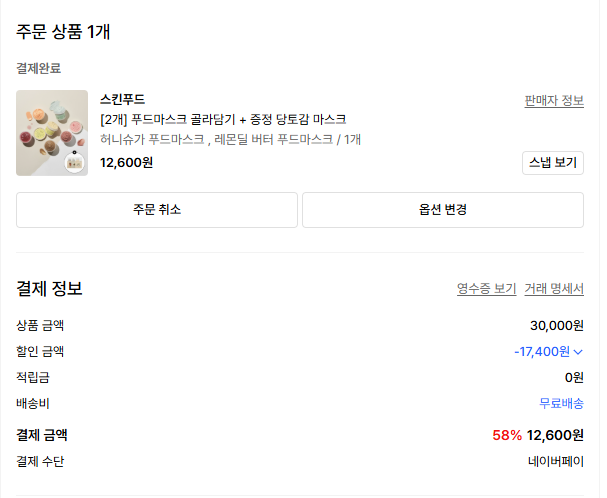Select the 옵션 변경 button
Viewport: 607px width, 498px height.
pyautogui.click(x=442, y=210)
